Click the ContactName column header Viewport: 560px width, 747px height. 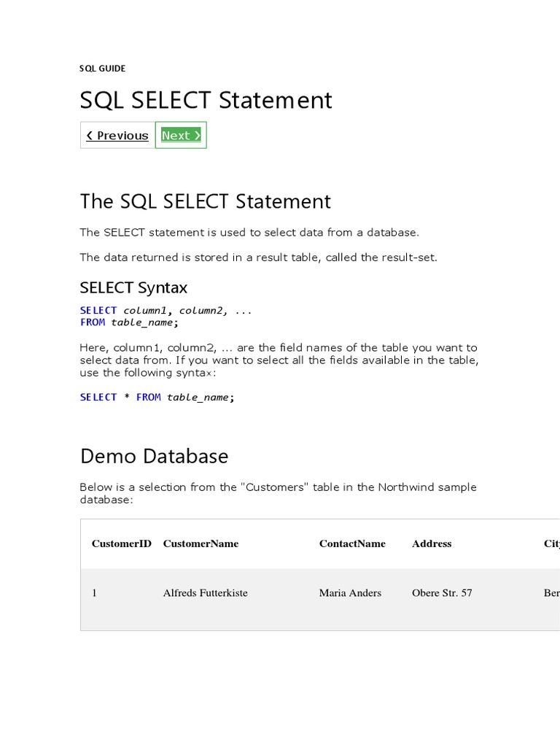tap(352, 543)
